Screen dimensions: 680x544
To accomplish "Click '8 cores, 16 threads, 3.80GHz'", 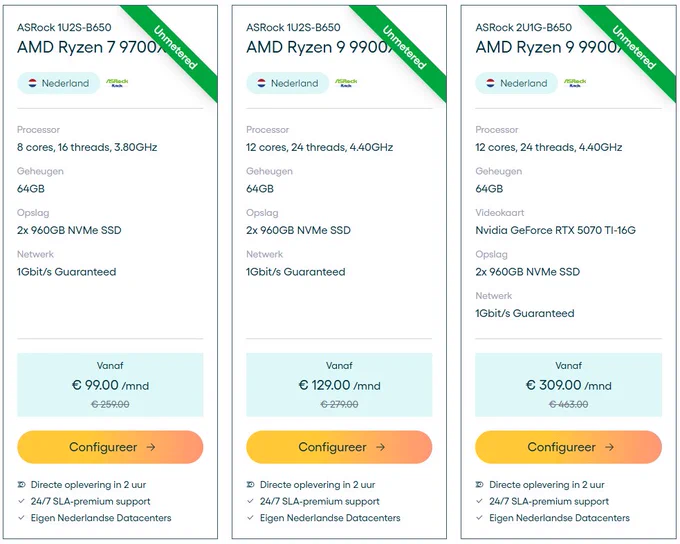I will (x=87, y=147).
